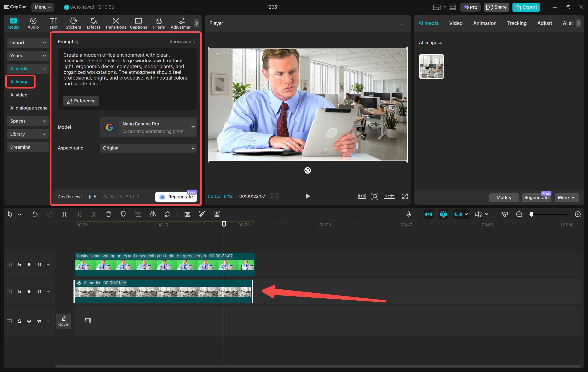
Task: Click the Split clip icon in timeline toolbar
Action: coord(65,214)
